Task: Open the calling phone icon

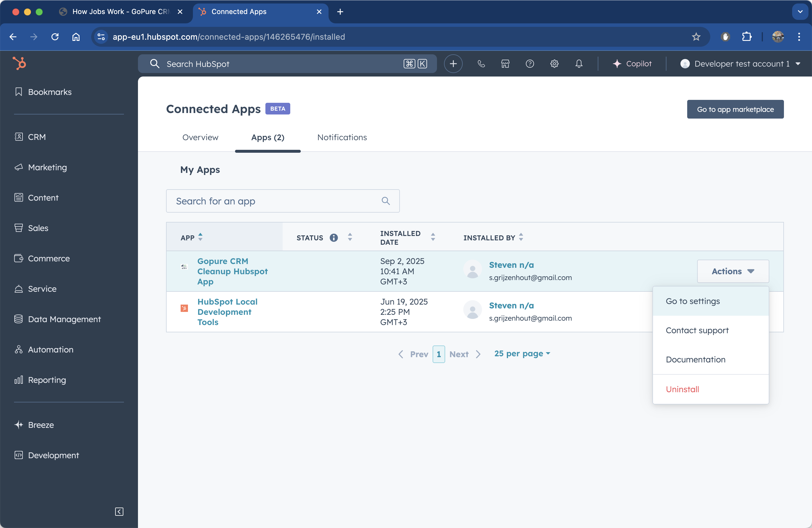Action: click(x=481, y=64)
